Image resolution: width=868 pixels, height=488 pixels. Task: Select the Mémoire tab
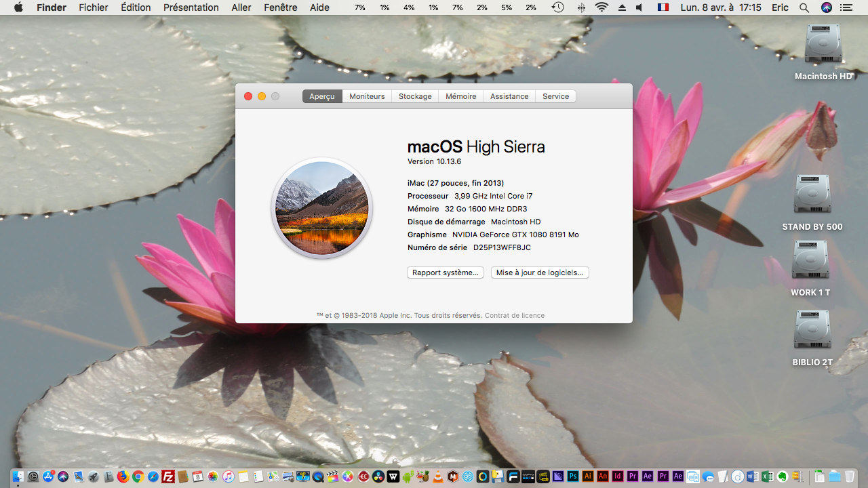[461, 96]
